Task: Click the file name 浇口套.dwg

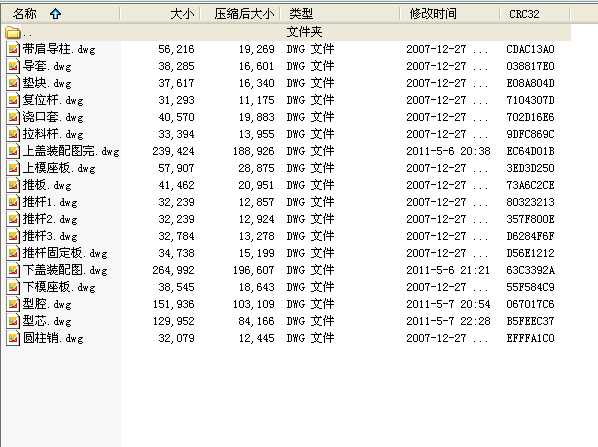Action: click(53, 117)
